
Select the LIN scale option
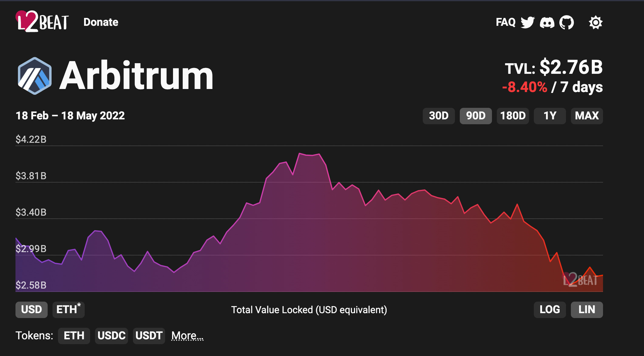coord(587,310)
